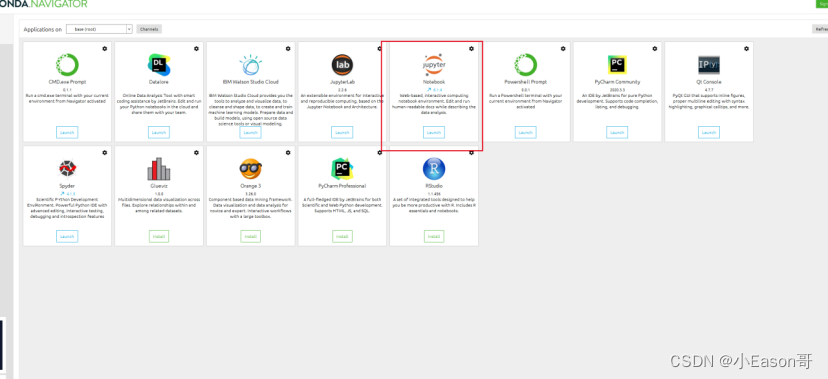Open gear menu on Glueviz card

tap(196, 153)
